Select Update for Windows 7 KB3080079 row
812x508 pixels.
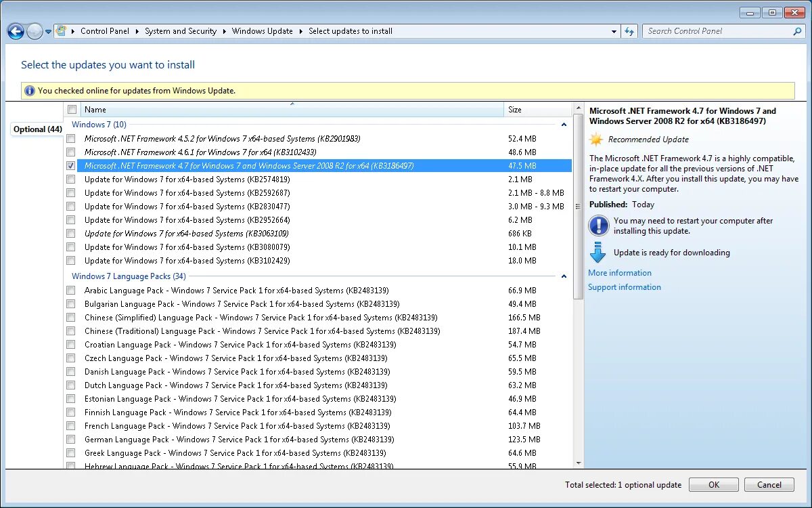318,247
